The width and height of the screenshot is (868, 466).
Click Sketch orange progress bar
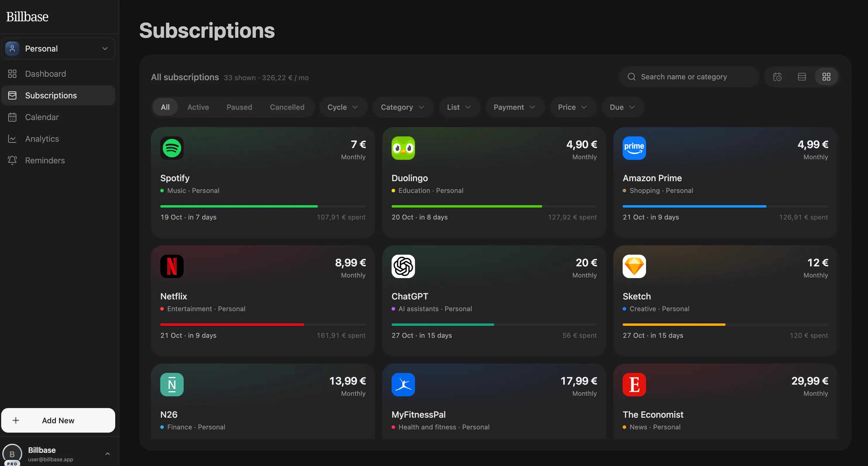(x=674, y=324)
